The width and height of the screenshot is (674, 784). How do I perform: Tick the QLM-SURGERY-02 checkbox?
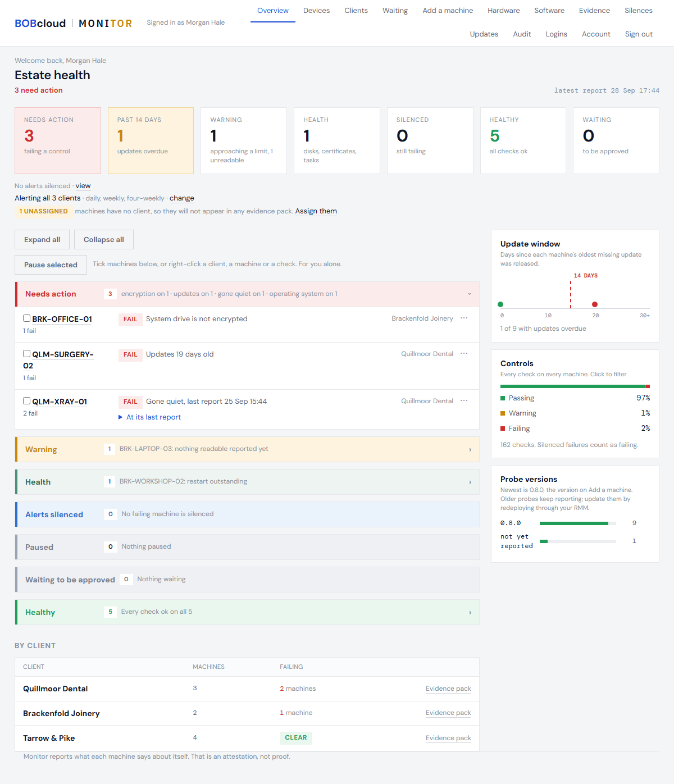click(x=26, y=354)
